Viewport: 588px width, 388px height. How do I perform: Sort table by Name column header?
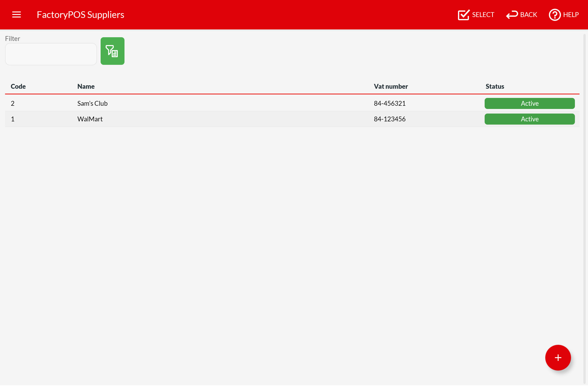click(x=86, y=86)
